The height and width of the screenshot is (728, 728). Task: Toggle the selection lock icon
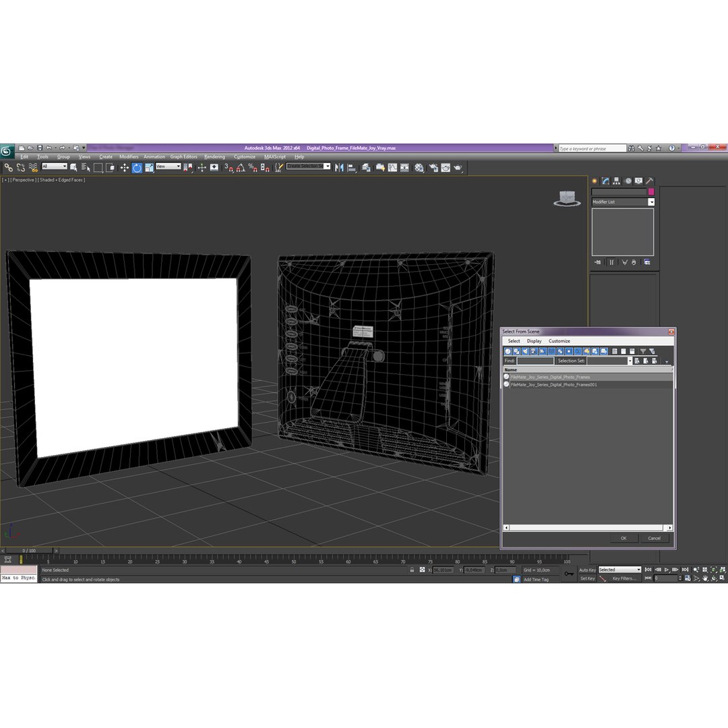click(412, 570)
